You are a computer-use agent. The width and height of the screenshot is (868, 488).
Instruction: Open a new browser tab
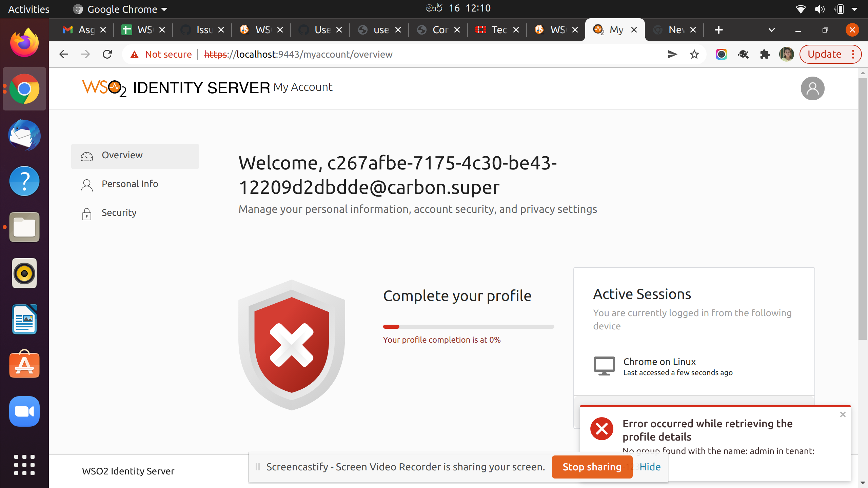click(x=718, y=30)
